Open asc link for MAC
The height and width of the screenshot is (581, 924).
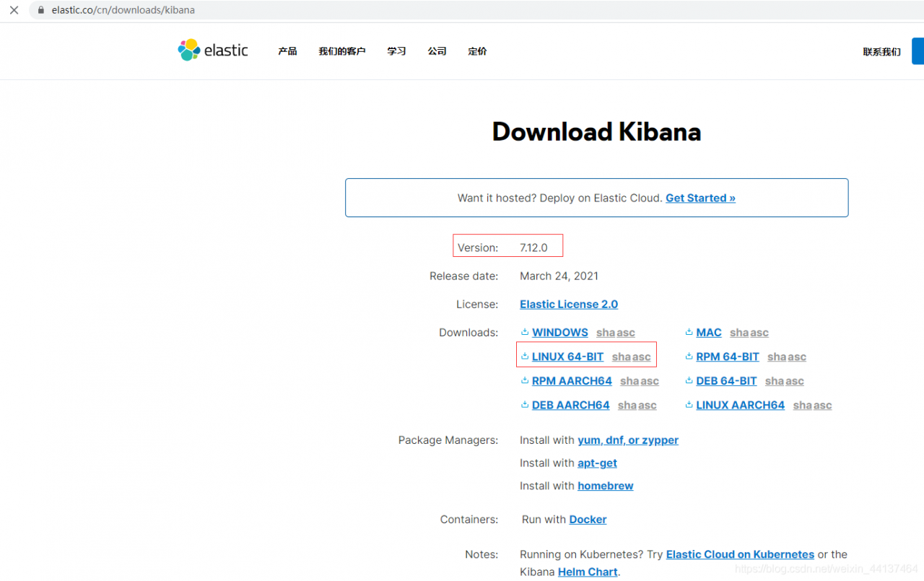tap(759, 333)
